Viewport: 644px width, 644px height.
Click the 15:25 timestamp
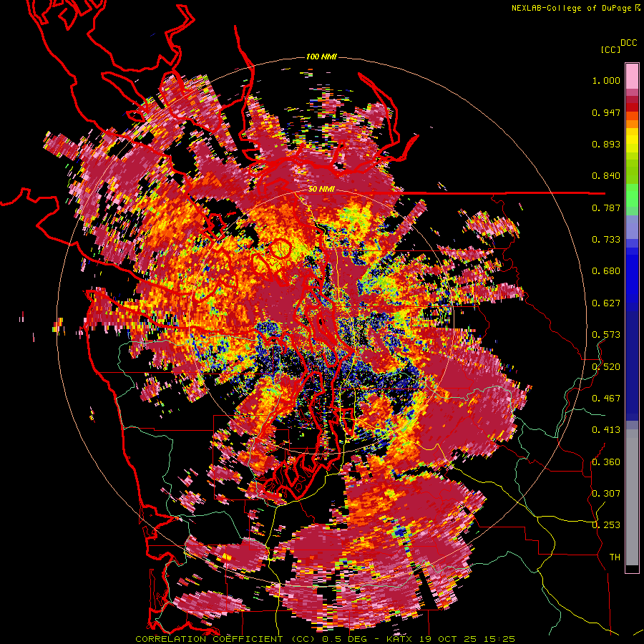coord(499,639)
